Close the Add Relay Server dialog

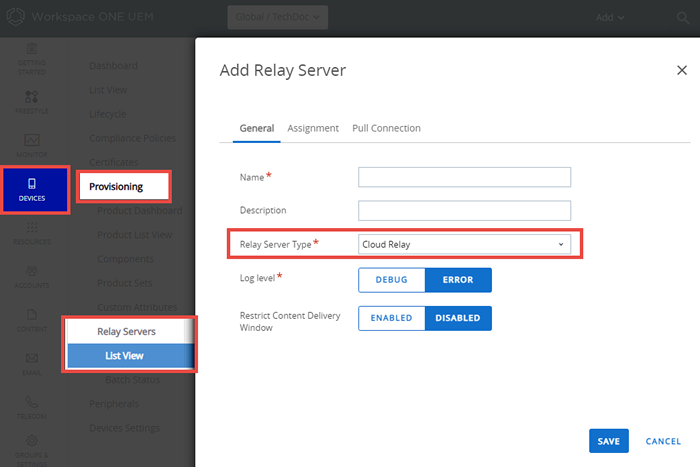(682, 70)
